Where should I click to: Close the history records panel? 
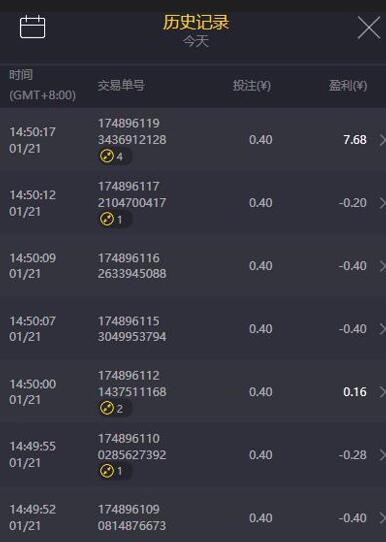tap(369, 28)
